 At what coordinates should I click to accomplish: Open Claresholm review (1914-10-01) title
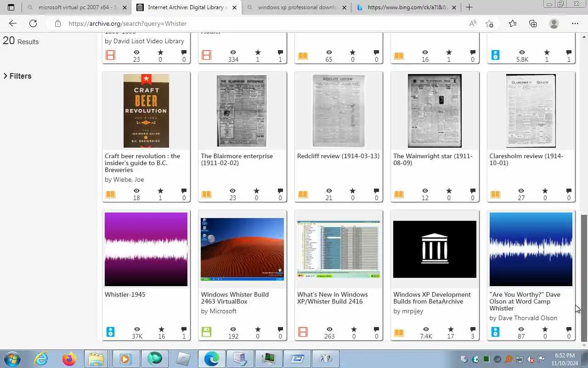point(526,160)
